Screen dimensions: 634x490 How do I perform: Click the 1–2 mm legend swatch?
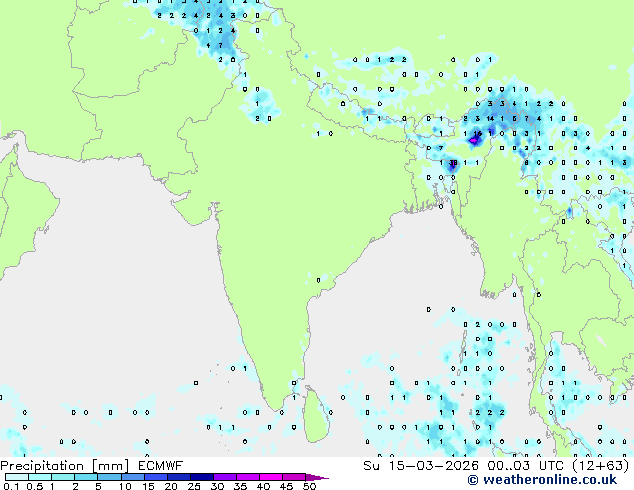pyautogui.click(x=63, y=477)
